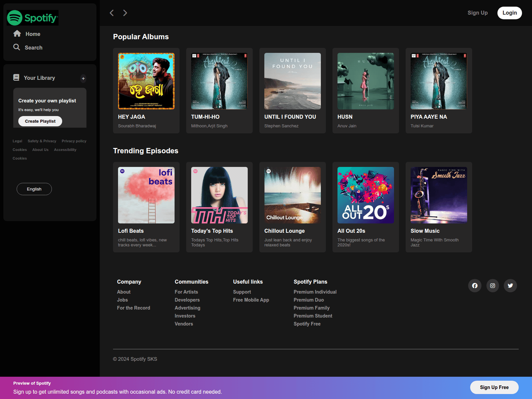Click the Chillout Lounge title text
Screen dimensions: 532x399
pyautogui.click(x=284, y=231)
